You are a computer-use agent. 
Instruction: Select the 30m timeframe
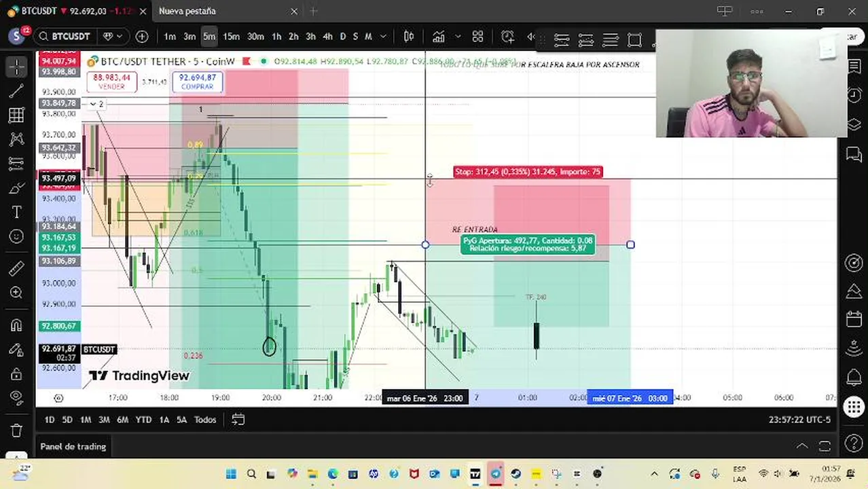pos(255,36)
